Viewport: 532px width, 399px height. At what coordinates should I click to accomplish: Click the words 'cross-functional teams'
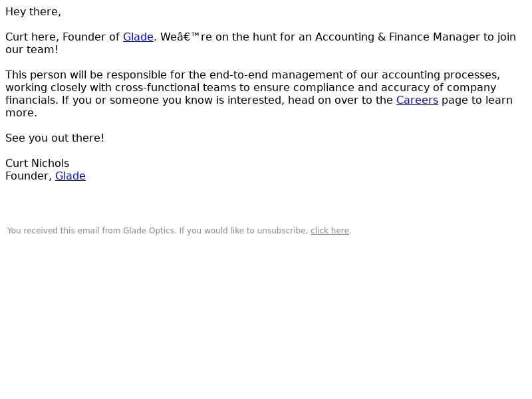[176, 88]
